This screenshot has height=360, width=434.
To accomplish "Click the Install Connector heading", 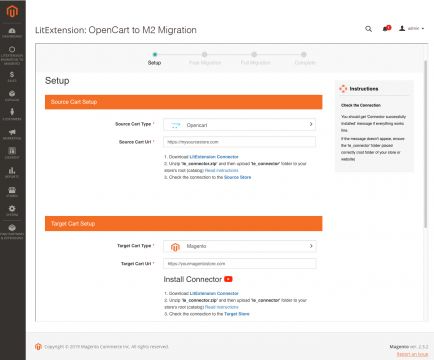I will [193, 279].
